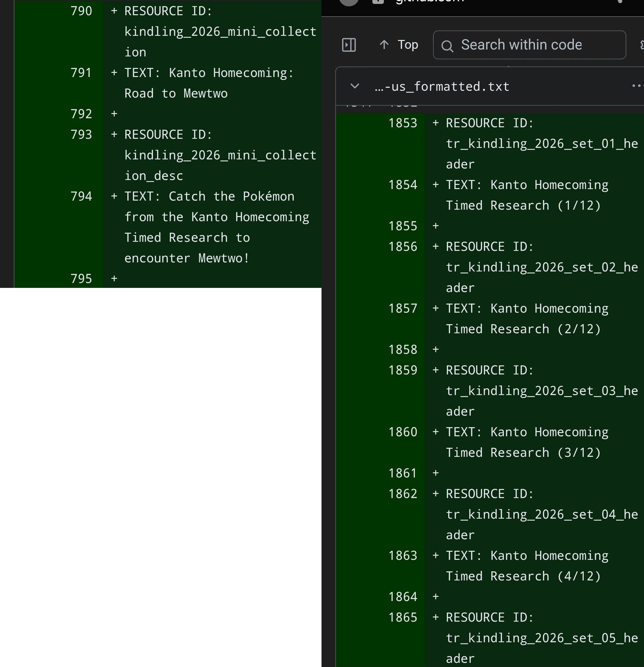Focus the Search within code field
The width and height of the screenshot is (644, 667).
click(x=529, y=45)
